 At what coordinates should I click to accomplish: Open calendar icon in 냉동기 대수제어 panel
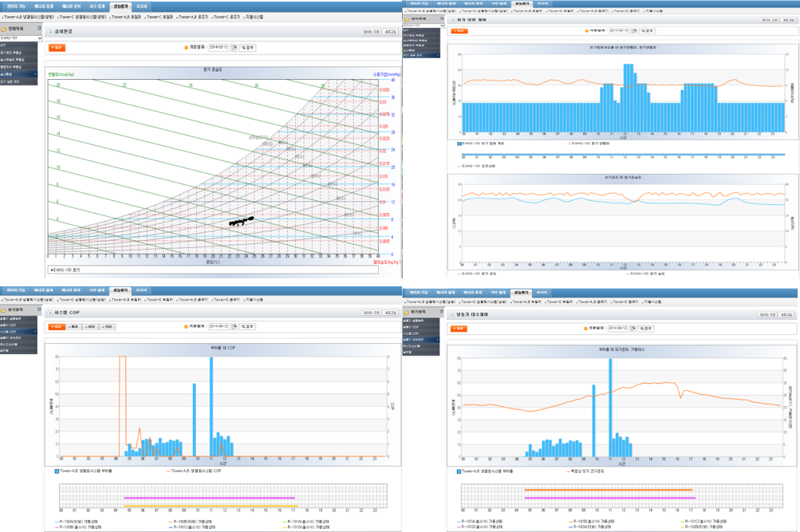coord(635,328)
